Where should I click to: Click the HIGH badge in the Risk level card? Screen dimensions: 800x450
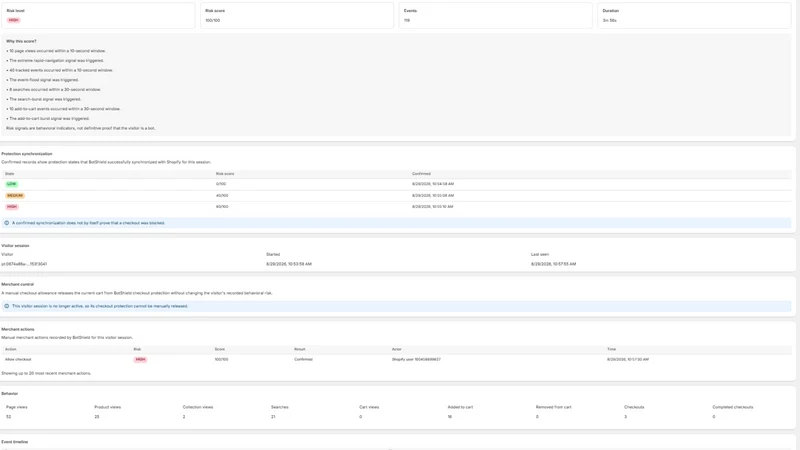pyautogui.click(x=13, y=20)
